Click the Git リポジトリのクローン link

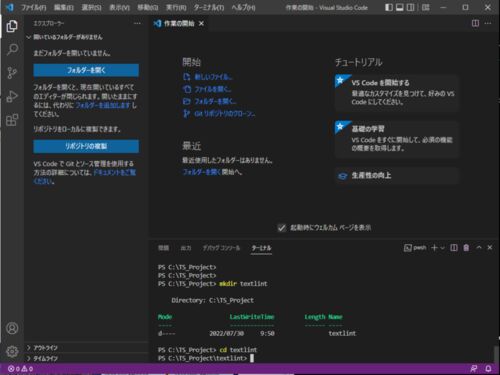coord(224,114)
